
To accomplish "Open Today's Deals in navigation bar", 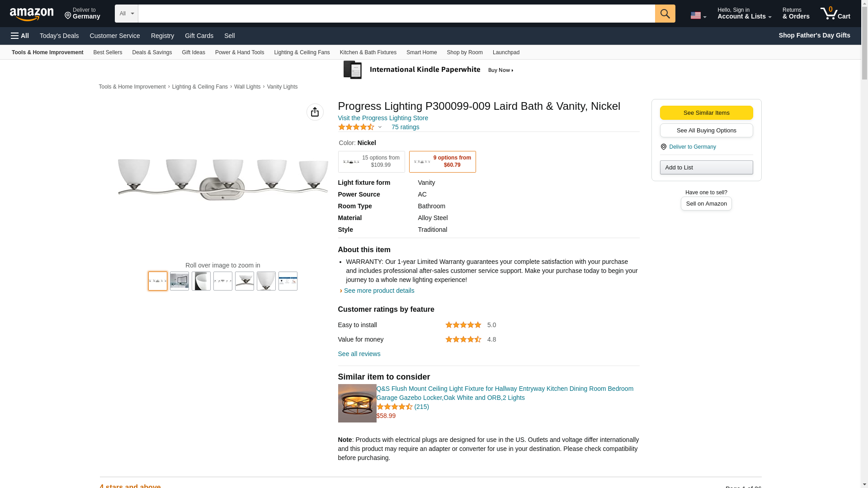I will pos(59,36).
